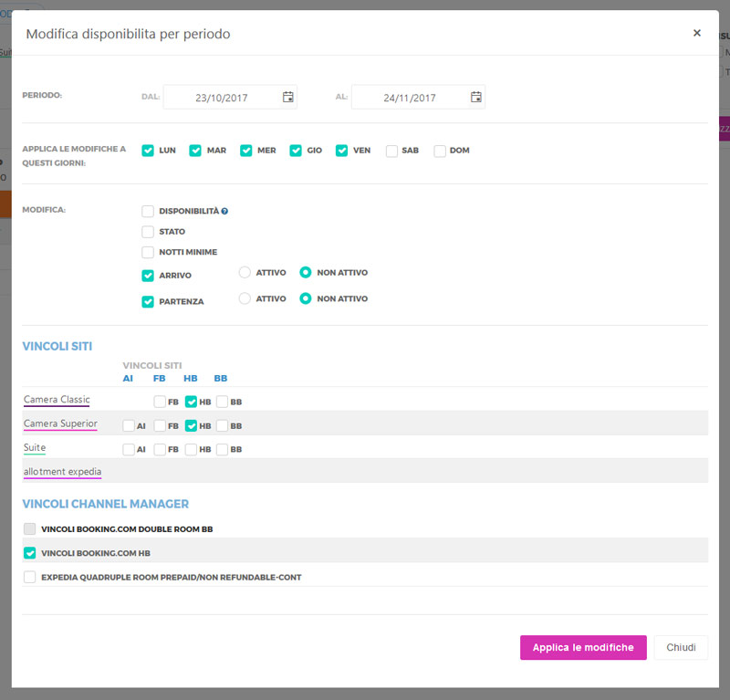Select Attivo radio for Arrivo
Screen dimensions: 730x700
[x=245, y=272]
